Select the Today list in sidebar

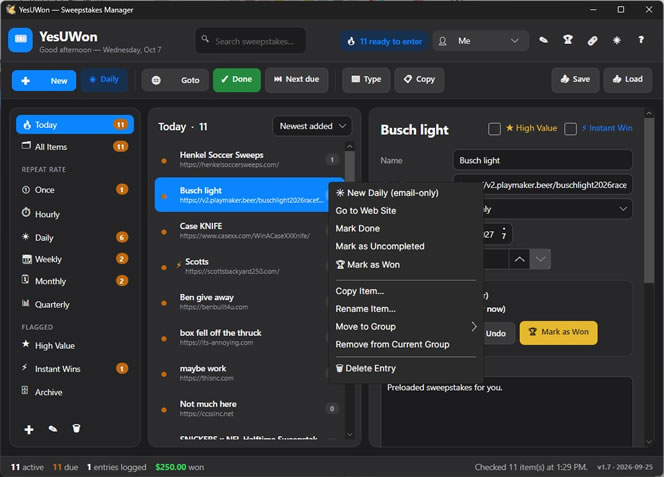(x=75, y=125)
